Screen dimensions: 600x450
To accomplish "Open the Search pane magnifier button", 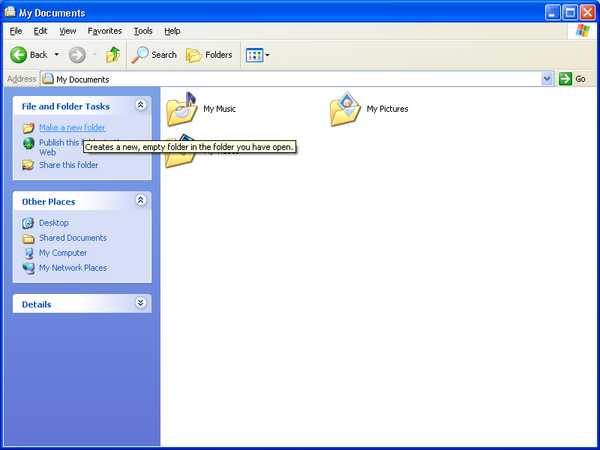I will click(x=154, y=55).
